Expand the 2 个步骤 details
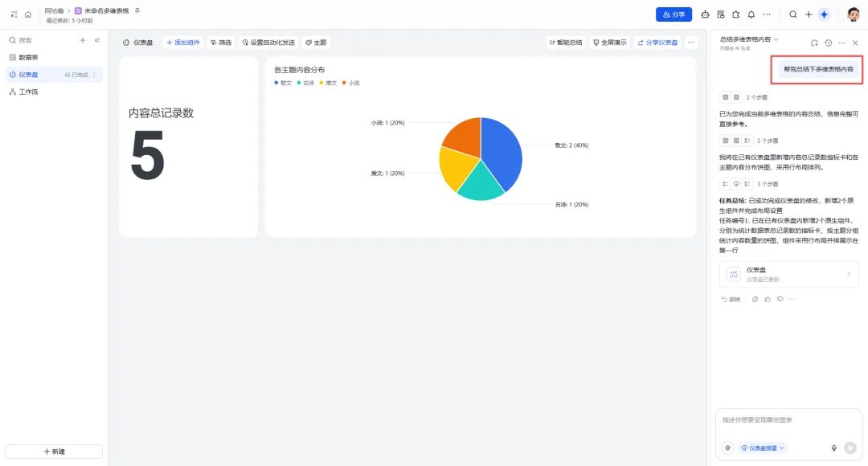The width and height of the screenshot is (868, 466). (x=756, y=97)
